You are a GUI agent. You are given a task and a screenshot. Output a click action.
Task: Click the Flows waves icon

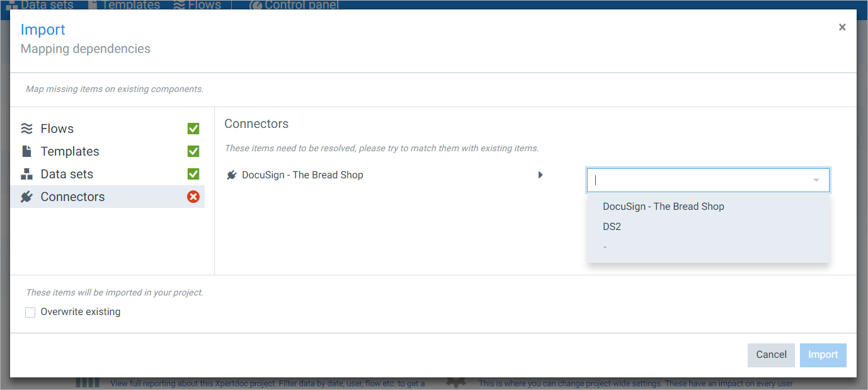click(26, 129)
